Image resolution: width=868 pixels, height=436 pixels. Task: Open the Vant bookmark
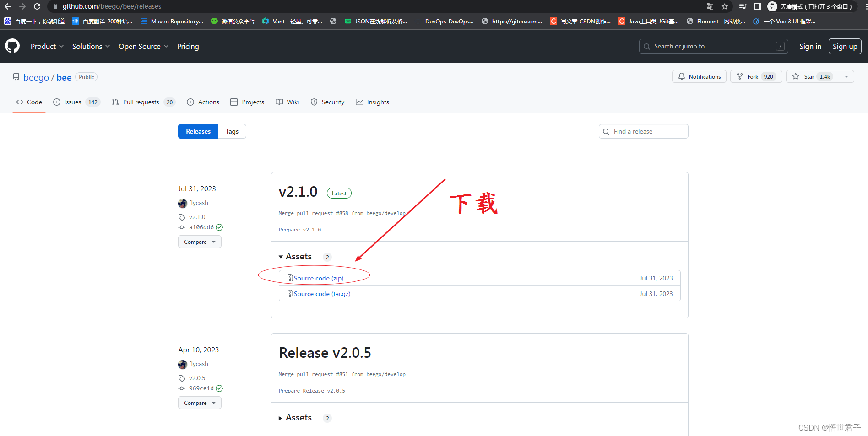pos(292,21)
